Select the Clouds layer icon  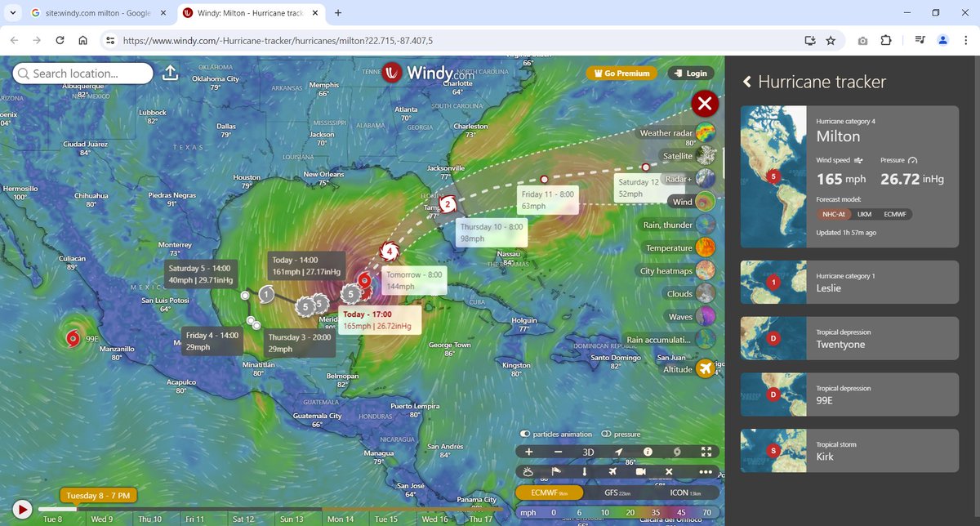(x=706, y=293)
